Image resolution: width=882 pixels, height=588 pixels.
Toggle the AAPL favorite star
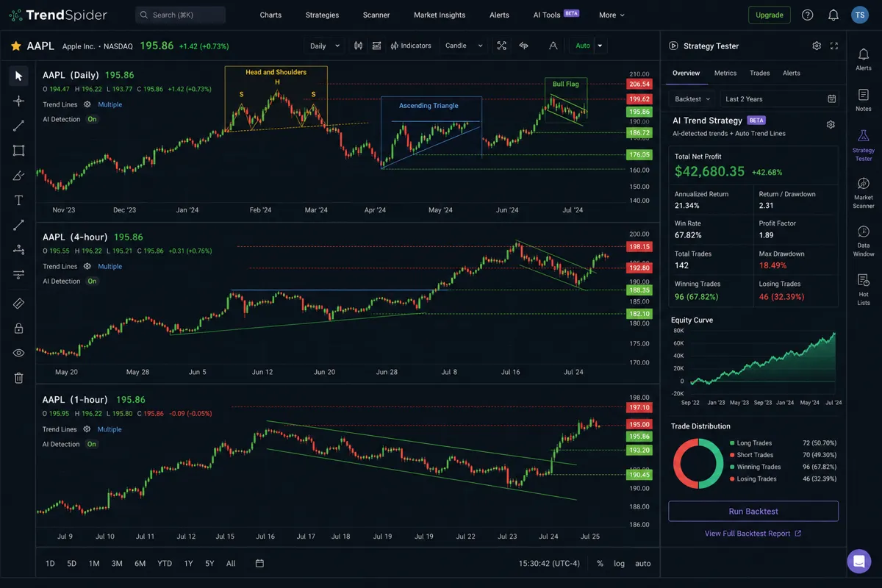pos(15,46)
